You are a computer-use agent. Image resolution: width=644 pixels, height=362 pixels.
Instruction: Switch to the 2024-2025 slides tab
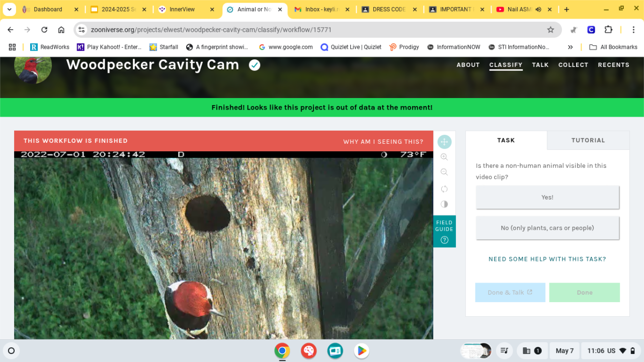[x=117, y=9]
